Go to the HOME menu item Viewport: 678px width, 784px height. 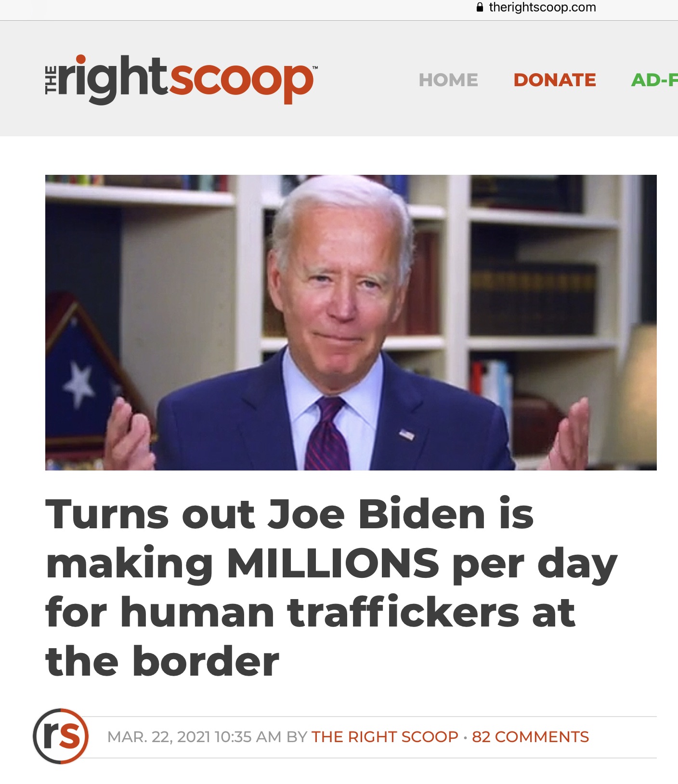pyautogui.click(x=448, y=80)
